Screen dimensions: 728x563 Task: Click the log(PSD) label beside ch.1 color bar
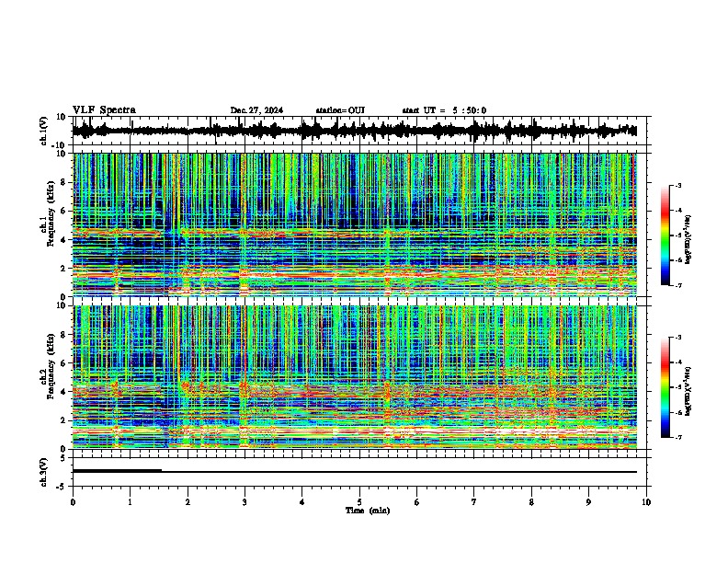(x=688, y=240)
